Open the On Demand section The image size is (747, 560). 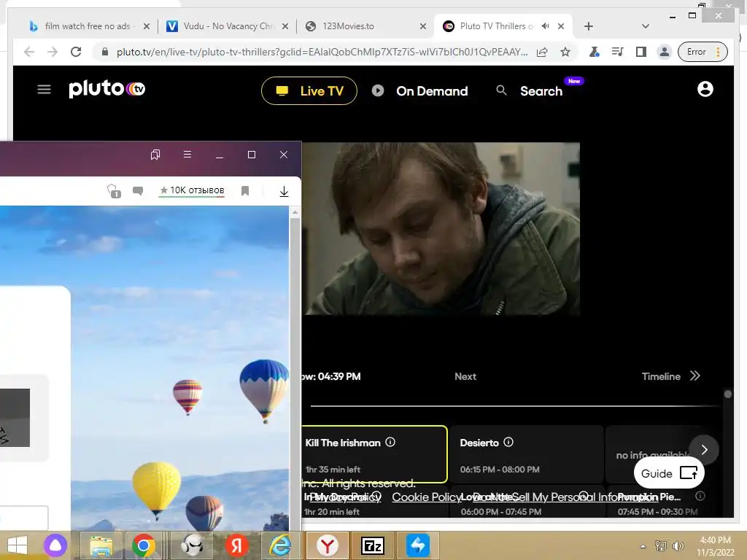click(432, 90)
